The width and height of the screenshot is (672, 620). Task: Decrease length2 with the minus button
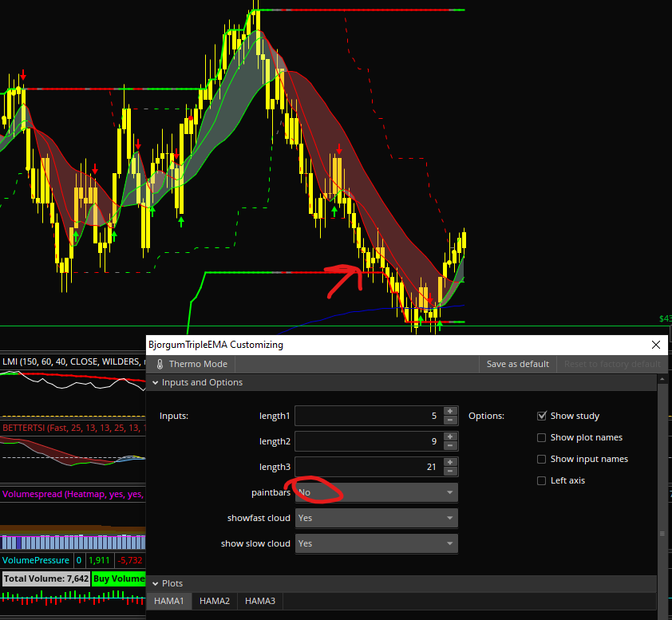[450, 446]
